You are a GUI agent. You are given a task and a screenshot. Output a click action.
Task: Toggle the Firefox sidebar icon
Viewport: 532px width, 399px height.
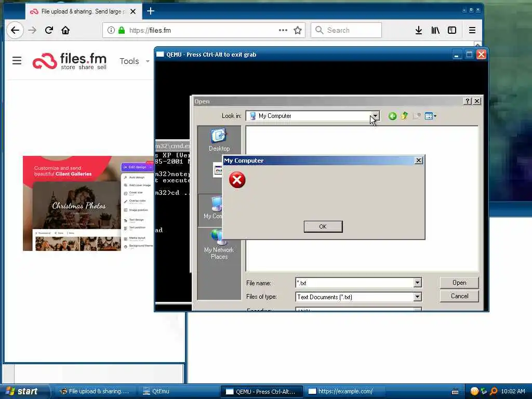pyautogui.click(x=452, y=30)
